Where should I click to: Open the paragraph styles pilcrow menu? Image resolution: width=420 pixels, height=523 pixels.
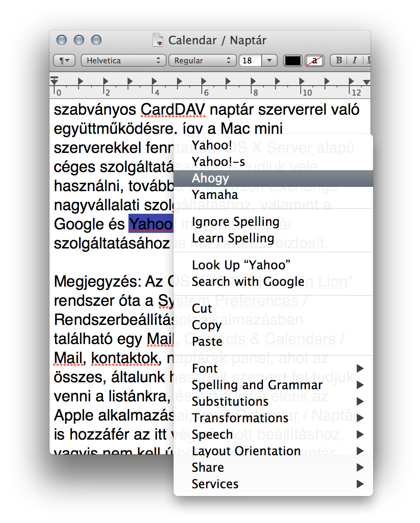[x=64, y=60]
